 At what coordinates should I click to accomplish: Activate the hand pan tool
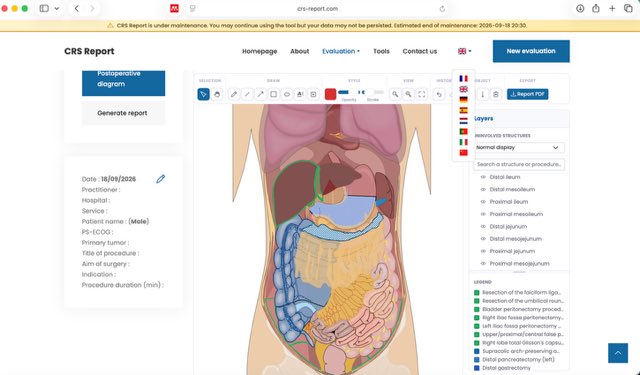pyautogui.click(x=217, y=94)
